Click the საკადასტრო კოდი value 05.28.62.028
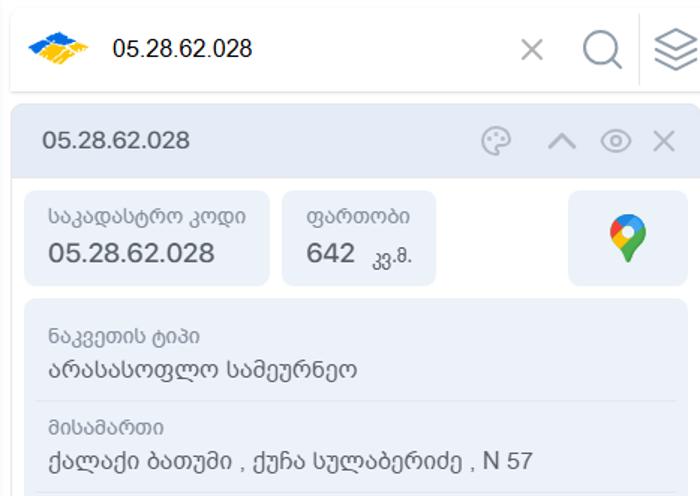This screenshot has width=700, height=496. point(131,253)
